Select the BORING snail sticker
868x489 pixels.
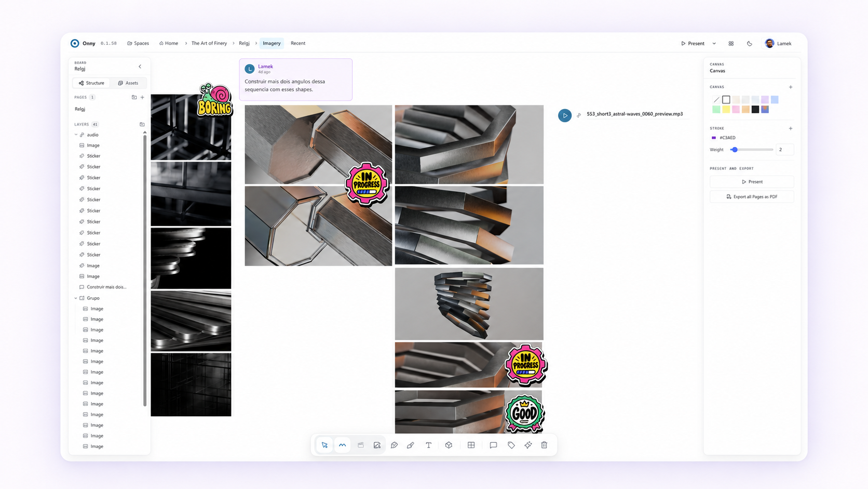coord(214,100)
